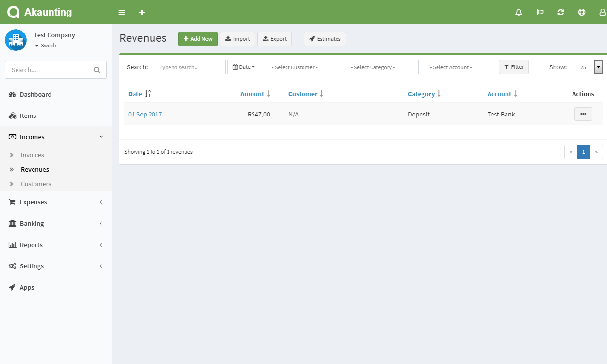The width and height of the screenshot is (607, 364).
Task: Click the plus quick-add icon in header
Action: [x=142, y=12]
